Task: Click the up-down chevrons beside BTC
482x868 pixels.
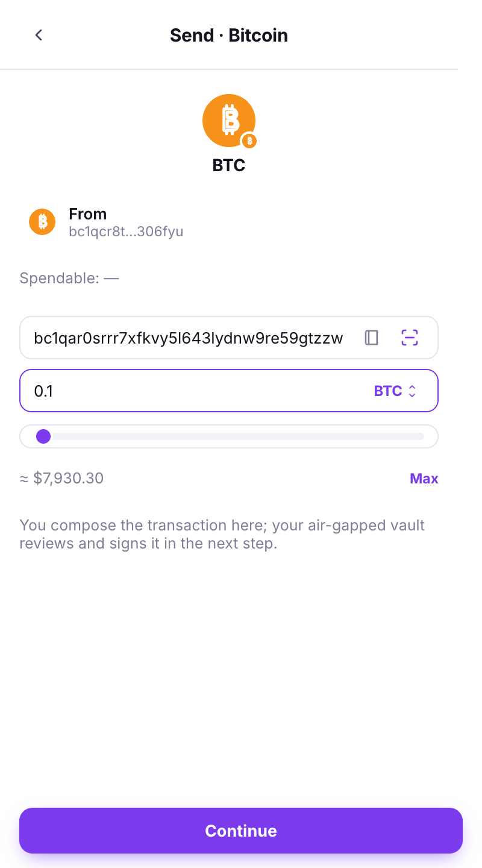Action: 412,391
